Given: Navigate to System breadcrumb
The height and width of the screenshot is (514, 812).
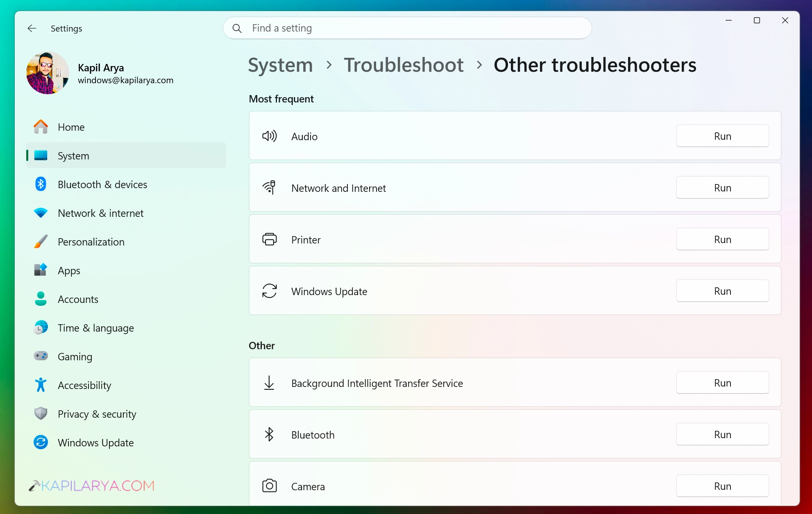Looking at the screenshot, I should [x=280, y=65].
